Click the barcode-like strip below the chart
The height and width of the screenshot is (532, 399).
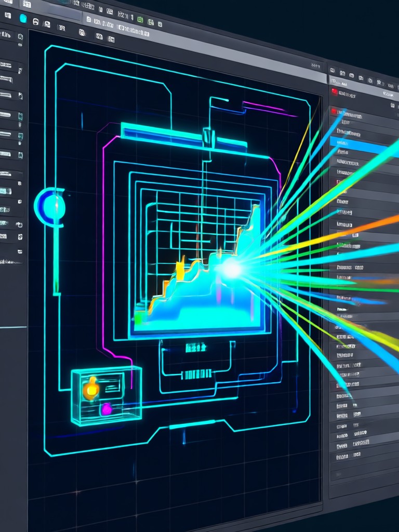[197, 374]
